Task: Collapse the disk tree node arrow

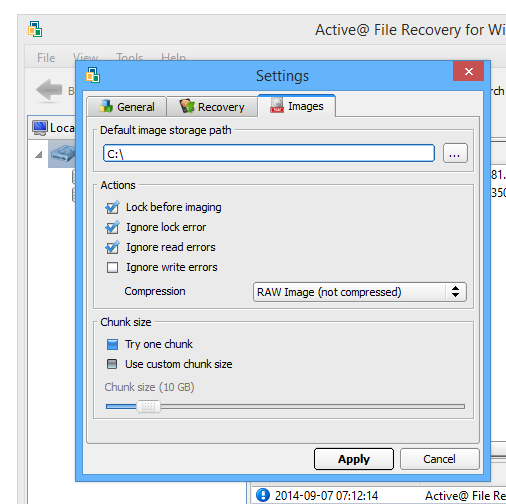Action: (x=39, y=154)
